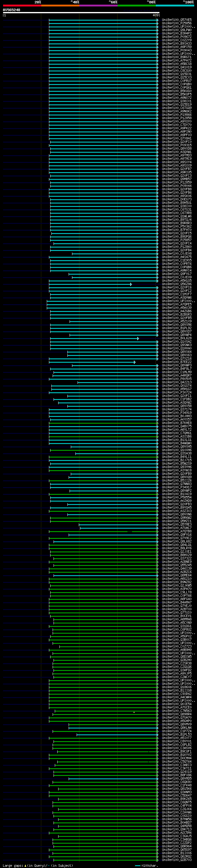Click the short Q56Z86 alignment arrowhead
Viewport: 197px width, 868px height.
pos(131,285)
